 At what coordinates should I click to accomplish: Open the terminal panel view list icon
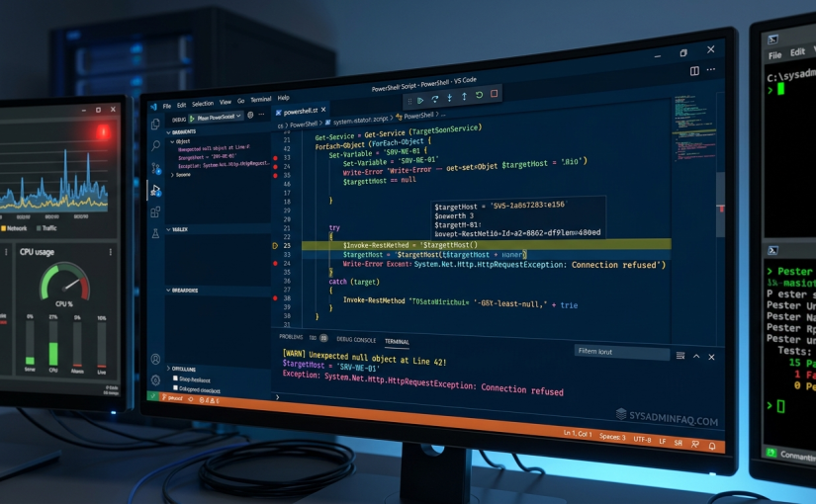coord(680,356)
